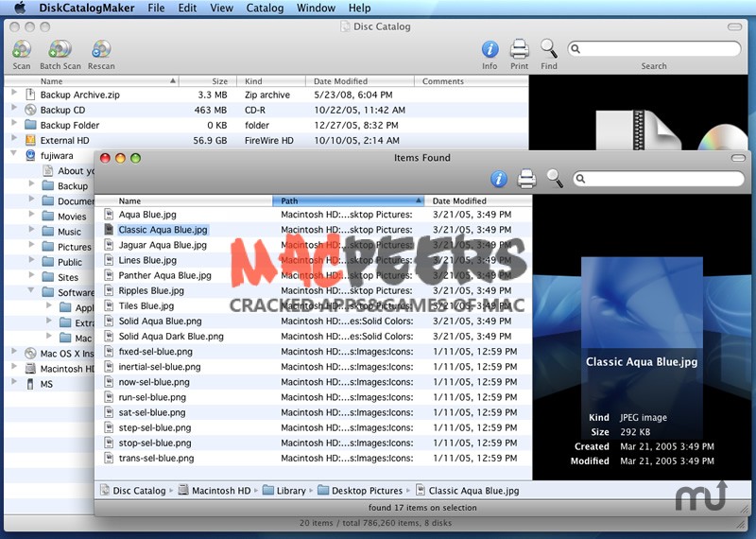Click the Find magnifier in main toolbar
The height and width of the screenshot is (539, 756).
coord(548,49)
